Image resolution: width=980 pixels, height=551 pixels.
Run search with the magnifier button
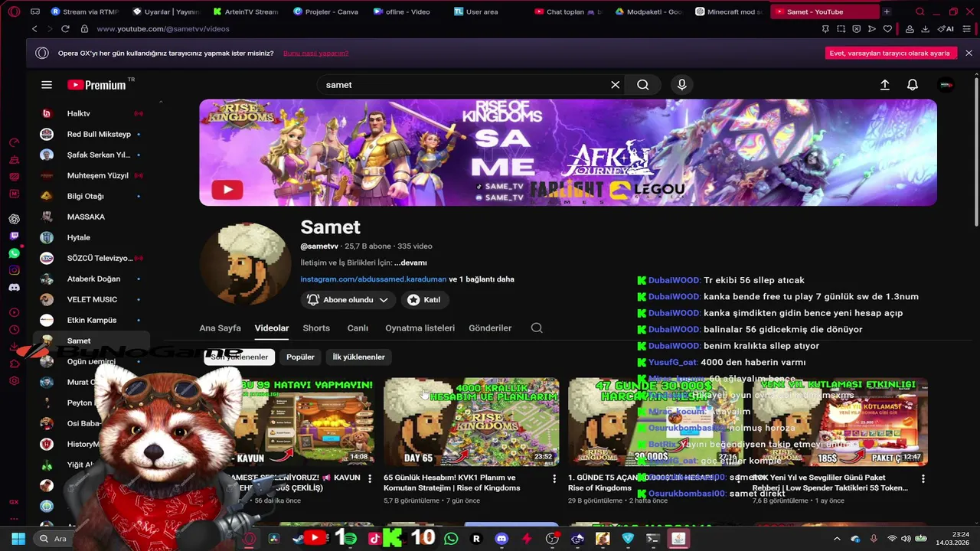643,85
